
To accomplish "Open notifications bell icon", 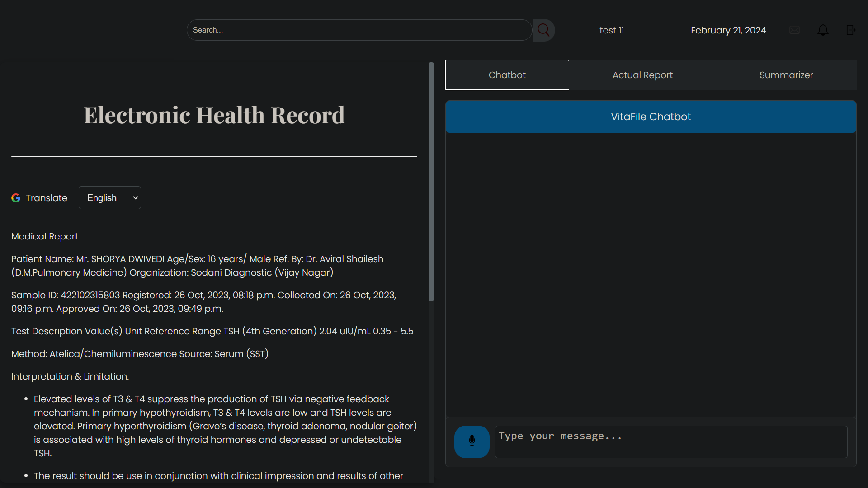I will [x=823, y=30].
